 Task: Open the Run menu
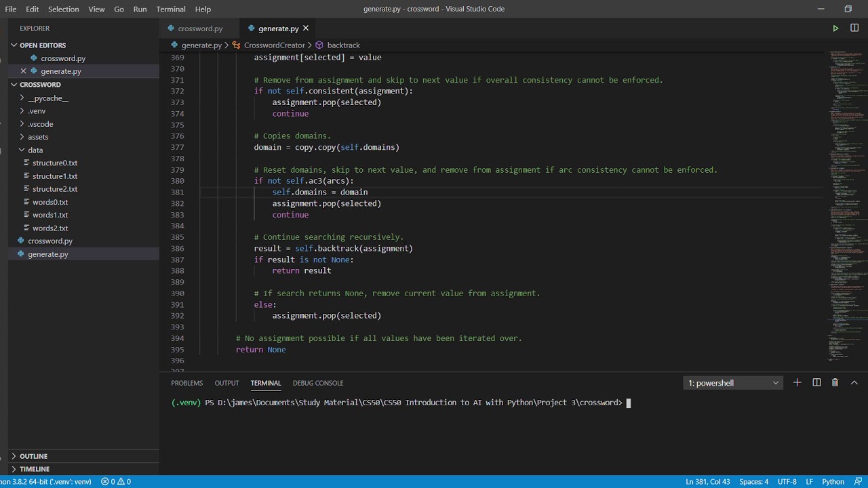pyautogui.click(x=140, y=9)
